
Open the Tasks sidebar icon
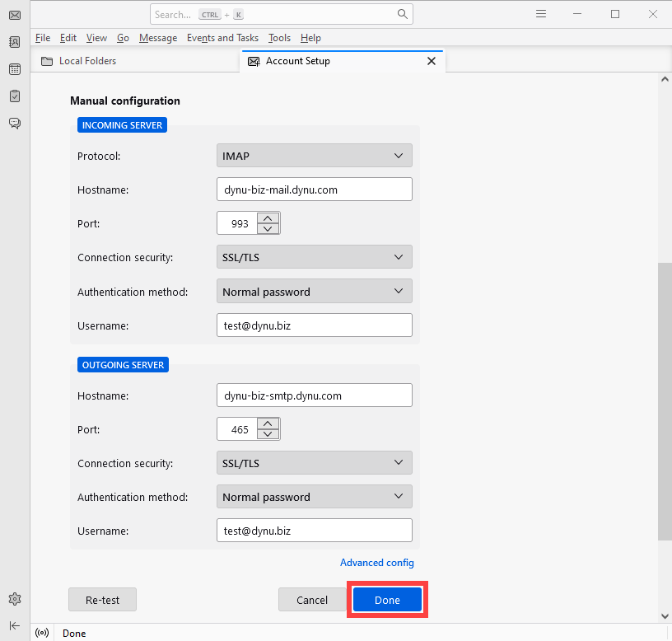(15, 96)
